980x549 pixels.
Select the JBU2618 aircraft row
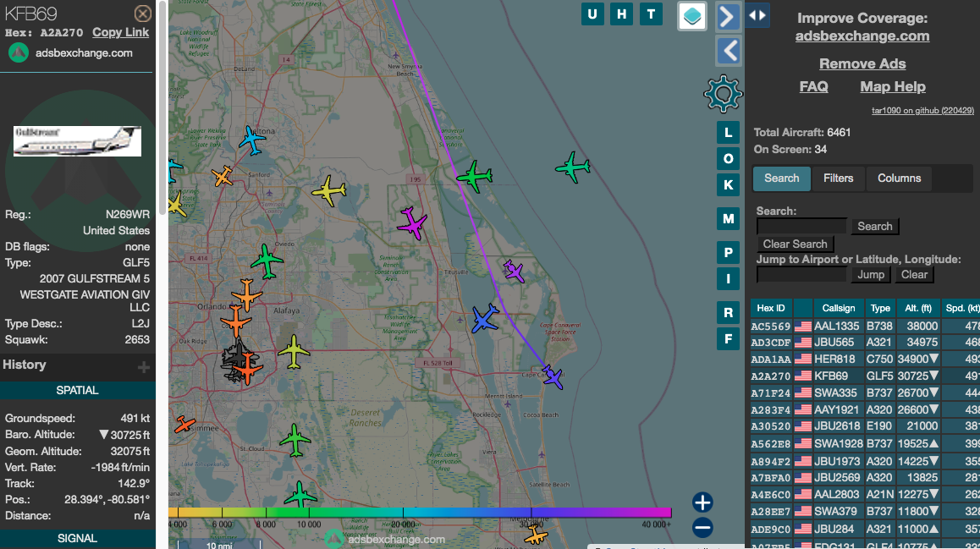(865, 426)
